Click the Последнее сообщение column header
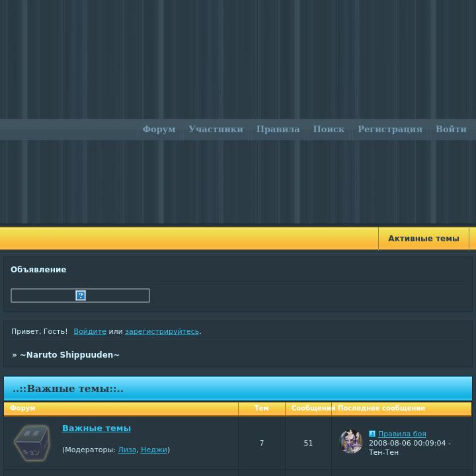This screenshot has height=476, width=476. (381, 408)
